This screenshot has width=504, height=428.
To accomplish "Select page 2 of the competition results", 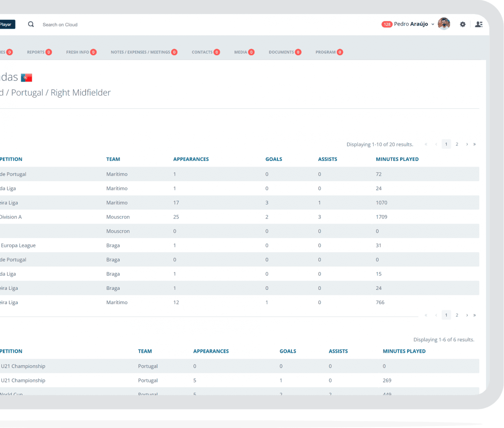I will tap(457, 144).
